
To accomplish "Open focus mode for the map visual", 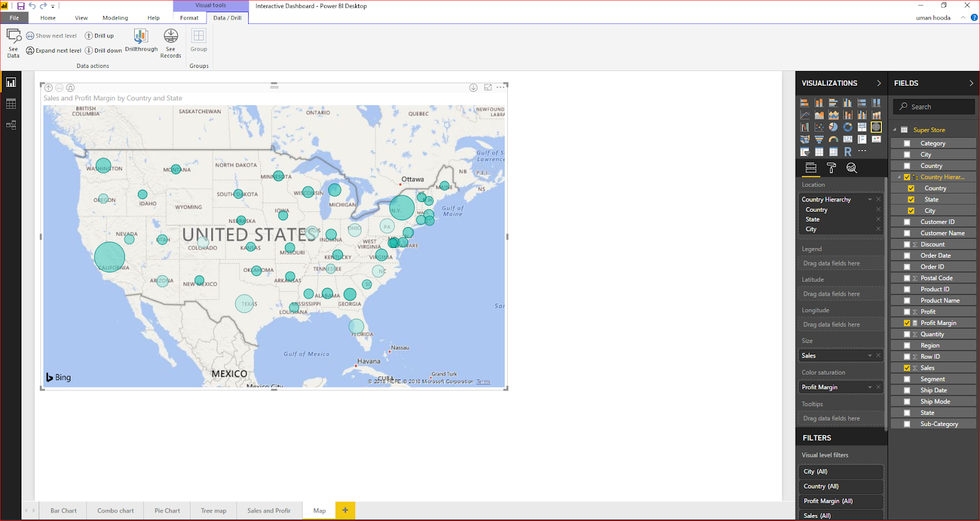I will click(488, 88).
